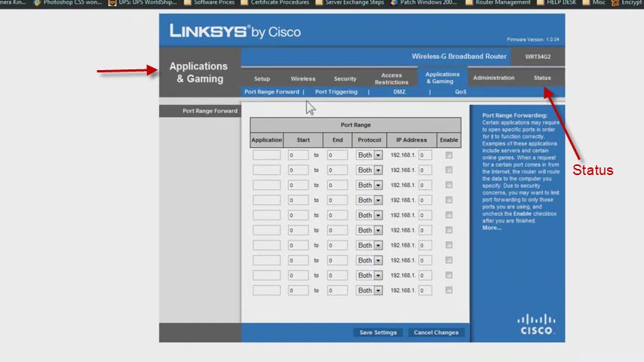Screen dimensions: 644x362
Task: Open the Protocol dropdown in the second row
Action: click(x=370, y=170)
